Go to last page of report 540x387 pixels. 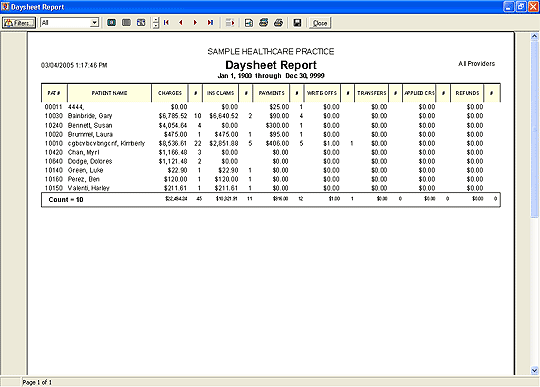(x=210, y=23)
